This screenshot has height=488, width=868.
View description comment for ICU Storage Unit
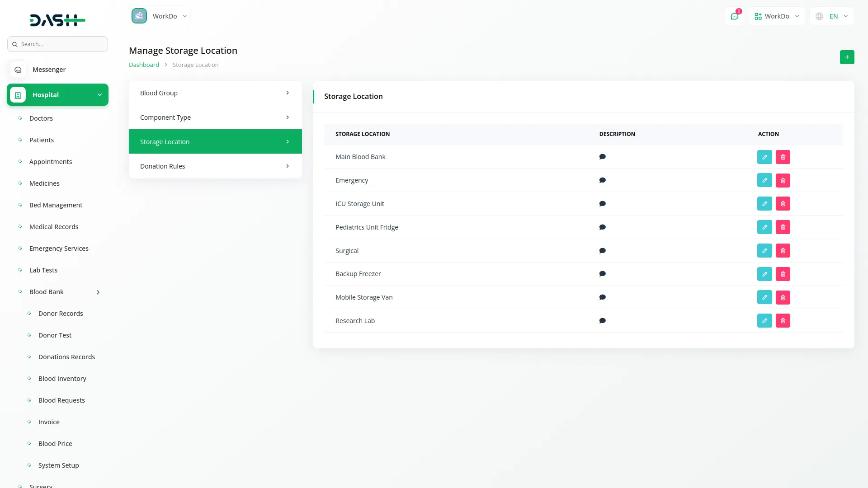click(602, 204)
